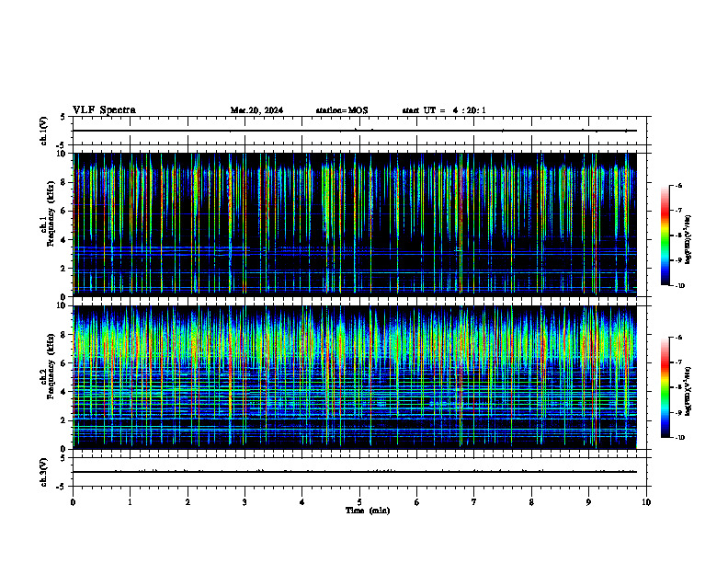
Task: Click the time axis tick label "8"
Action: pos(531,502)
